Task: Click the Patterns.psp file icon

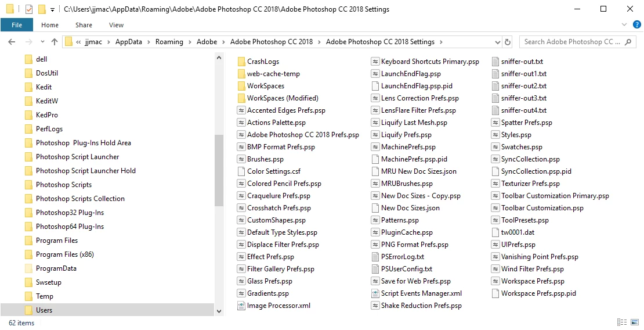Action: tap(375, 220)
